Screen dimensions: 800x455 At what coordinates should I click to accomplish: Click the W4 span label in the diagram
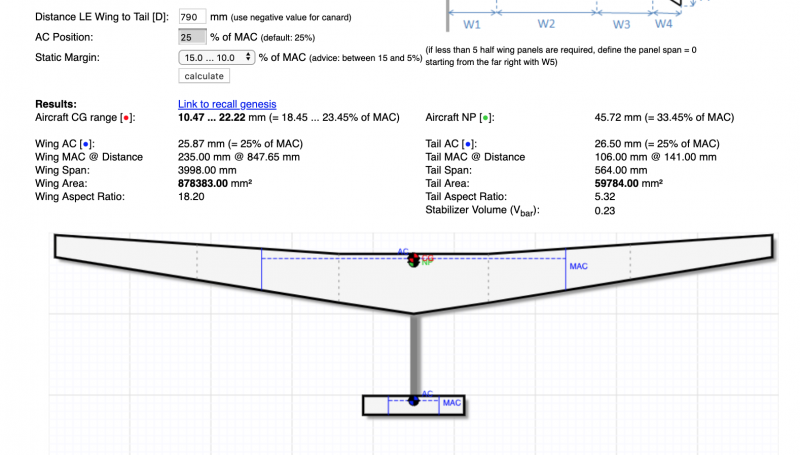tap(663, 23)
